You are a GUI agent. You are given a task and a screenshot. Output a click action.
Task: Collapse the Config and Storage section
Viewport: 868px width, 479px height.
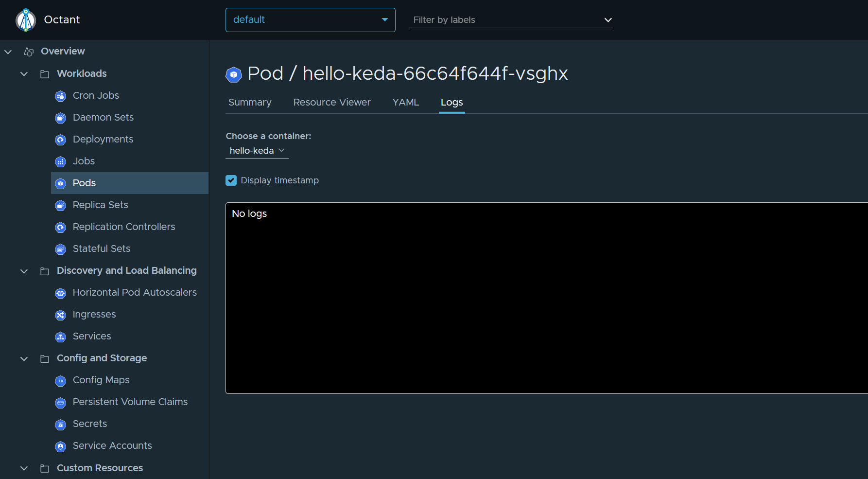(x=24, y=358)
